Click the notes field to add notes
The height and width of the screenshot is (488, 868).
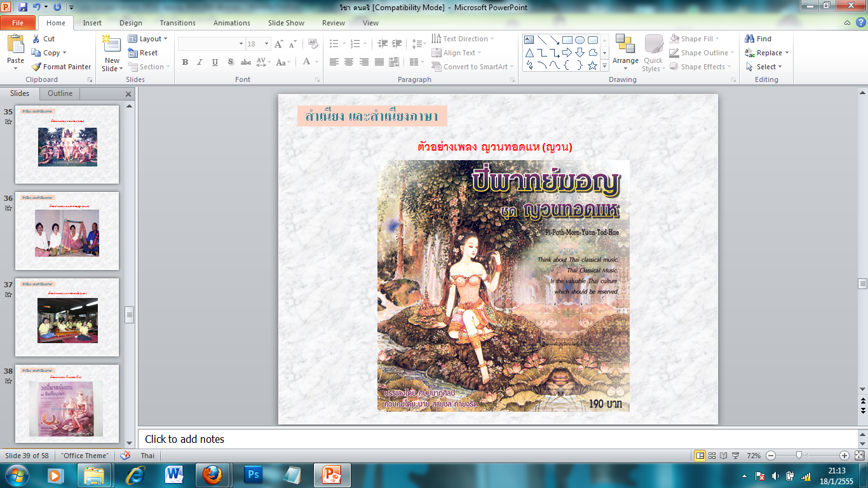tap(498, 439)
